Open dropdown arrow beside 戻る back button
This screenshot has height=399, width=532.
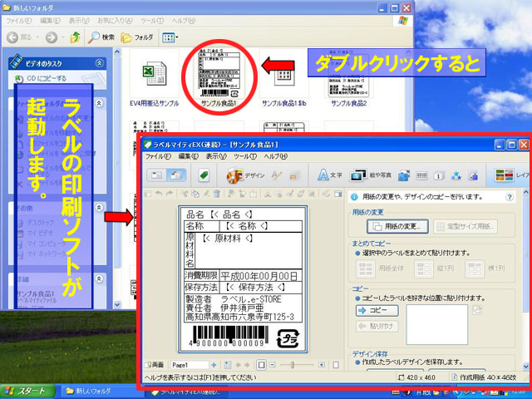coord(37,37)
